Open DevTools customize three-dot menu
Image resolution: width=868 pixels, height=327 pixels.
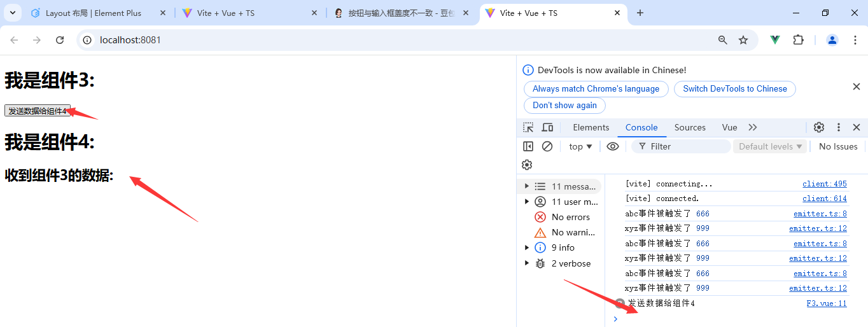pyautogui.click(x=839, y=127)
